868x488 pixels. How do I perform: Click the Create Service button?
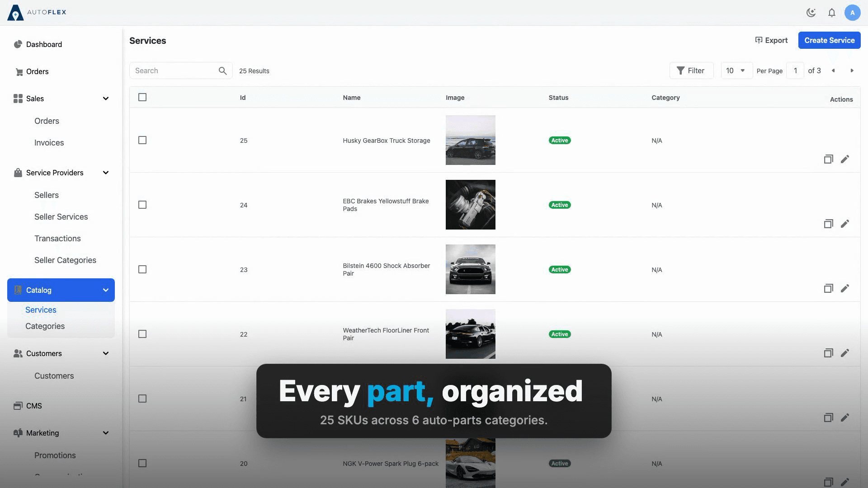coord(829,40)
